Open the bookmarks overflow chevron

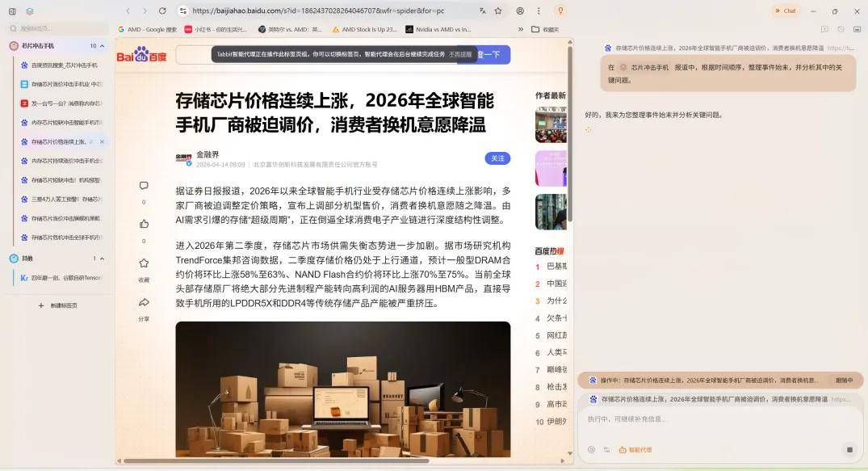coord(521,29)
